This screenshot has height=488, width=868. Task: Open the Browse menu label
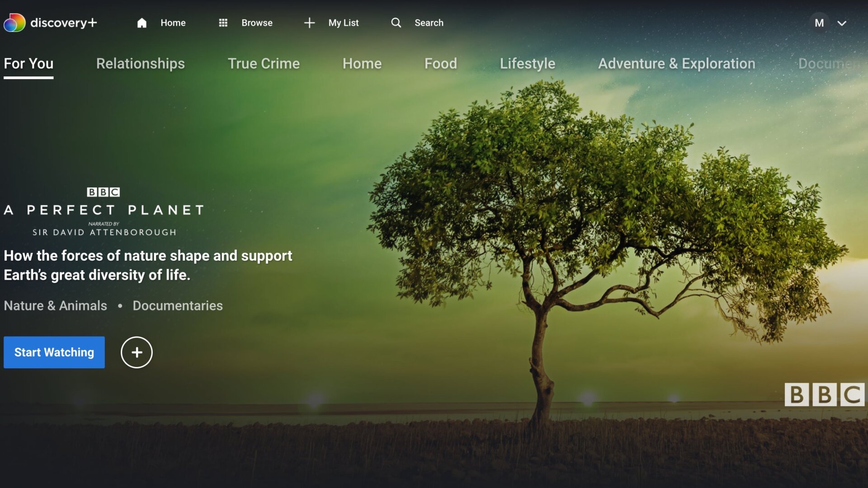click(257, 23)
